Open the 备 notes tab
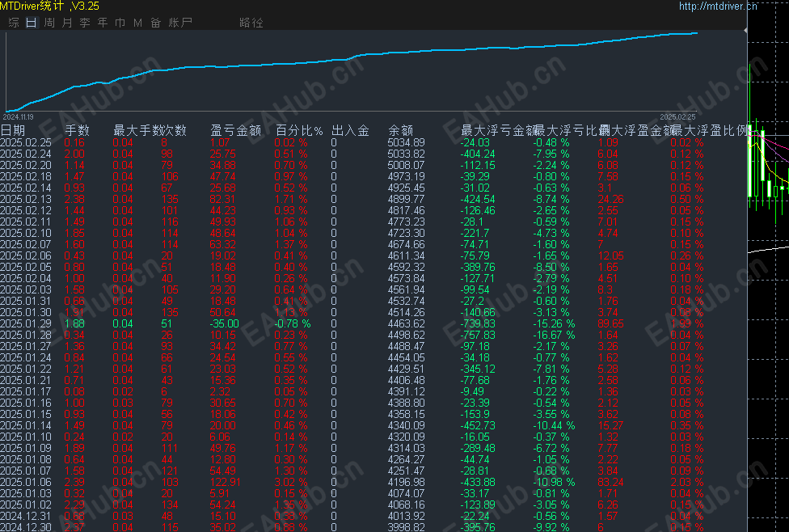This screenshot has height=532, width=789. (x=155, y=23)
